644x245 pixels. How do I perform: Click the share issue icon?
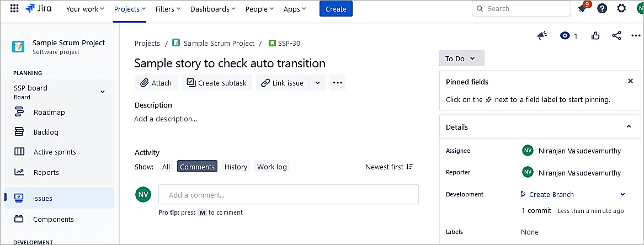[616, 36]
